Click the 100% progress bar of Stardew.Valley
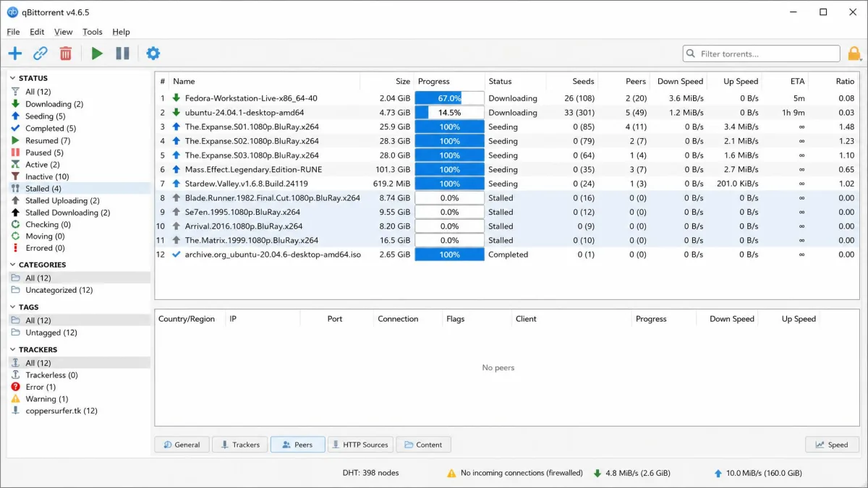The image size is (868, 488). (x=449, y=184)
